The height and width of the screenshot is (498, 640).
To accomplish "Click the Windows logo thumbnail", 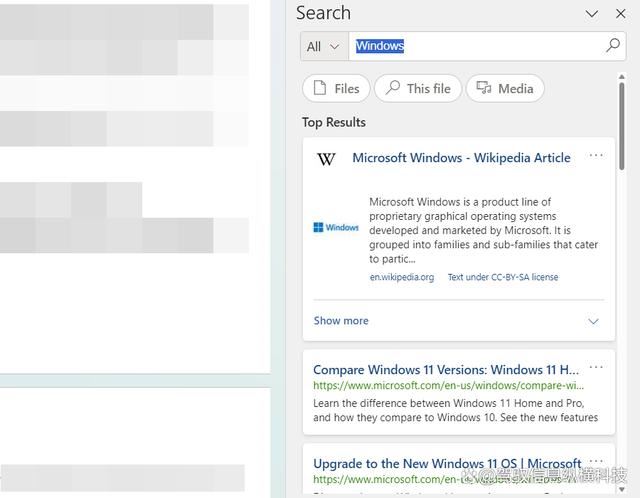I will tap(335, 227).
